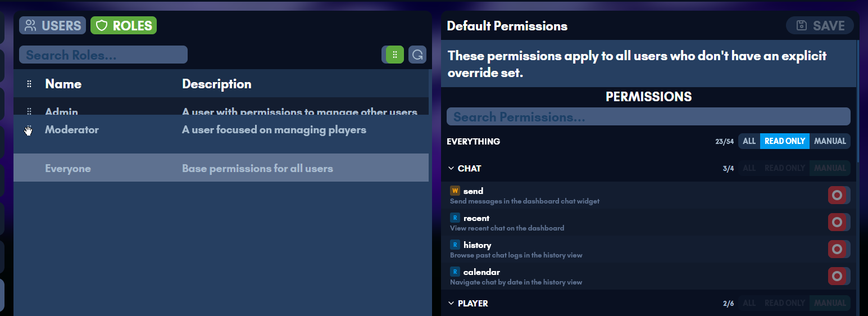Image resolution: width=868 pixels, height=316 pixels.
Task: Toggle the send chat permission
Action: click(x=839, y=195)
